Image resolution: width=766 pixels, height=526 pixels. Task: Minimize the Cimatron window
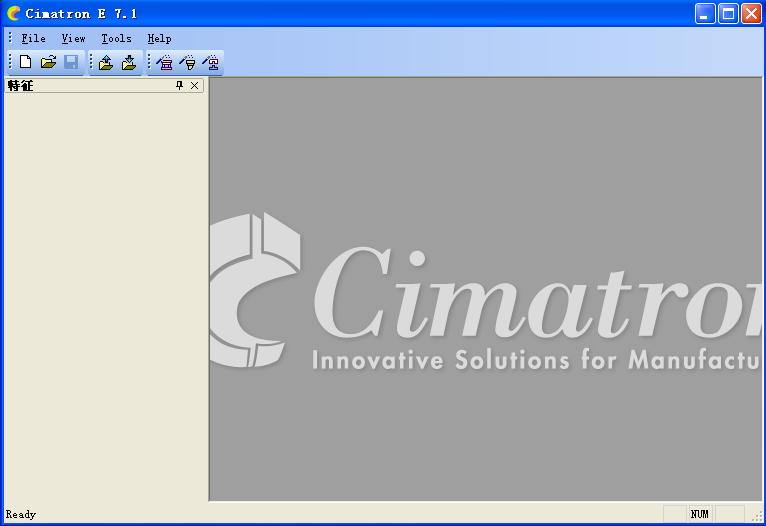(x=704, y=14)
